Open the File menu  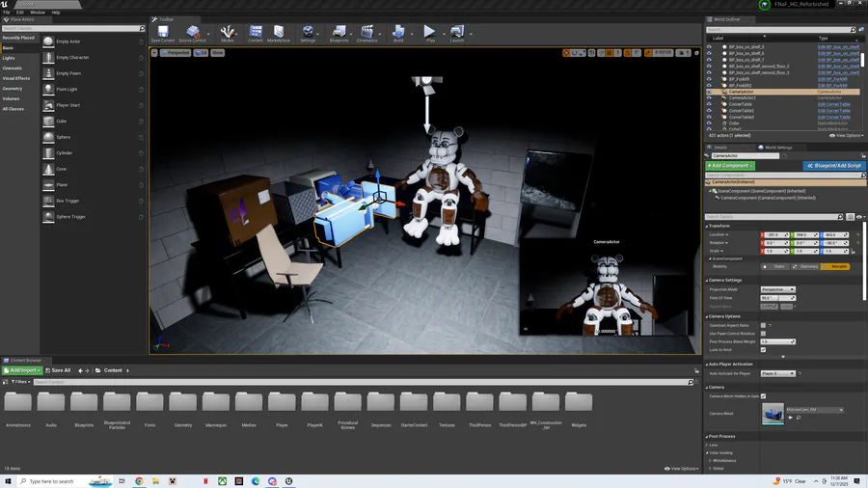pos(7,13)
